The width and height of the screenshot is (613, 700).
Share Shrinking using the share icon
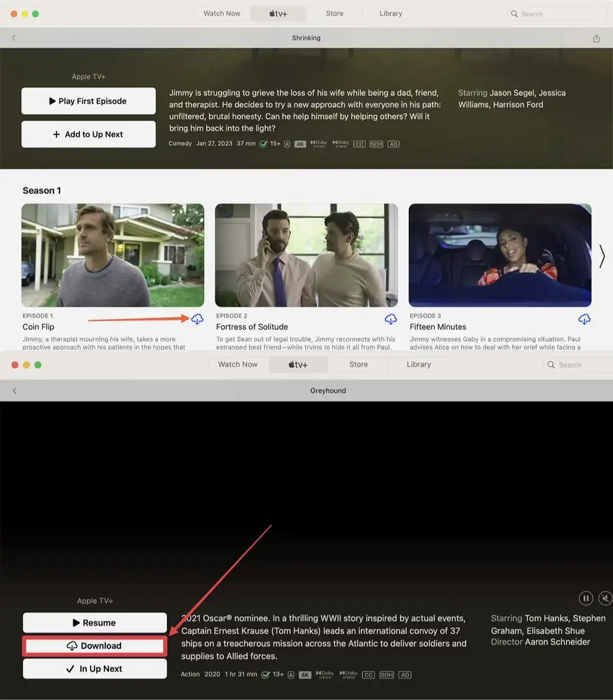pos(596,38)
